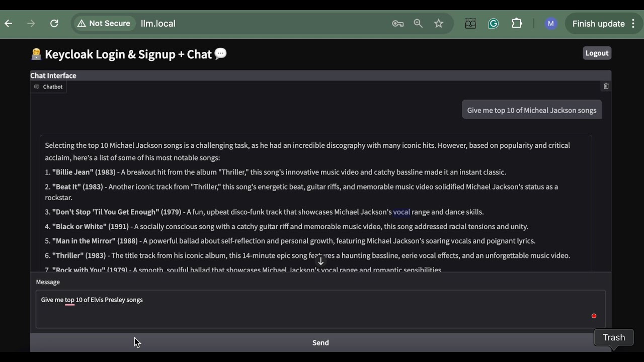Viewport: 644px width, 362px height.
Task: Open the extension icon left of Grammarly
Action: [x=470, y=24]
